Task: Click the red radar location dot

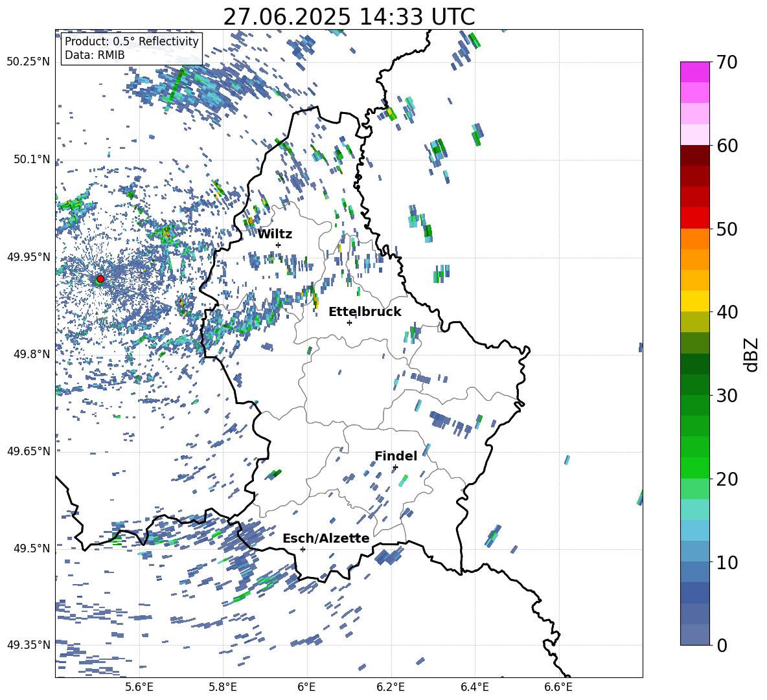Action: (x=100, y=279)
